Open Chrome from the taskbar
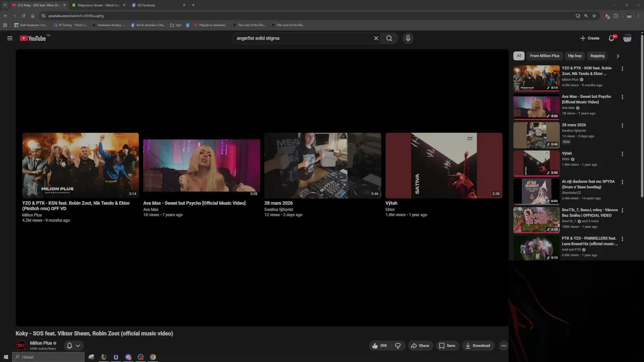The width and height of the screenshot is (644, 362). tap(153, 357)
